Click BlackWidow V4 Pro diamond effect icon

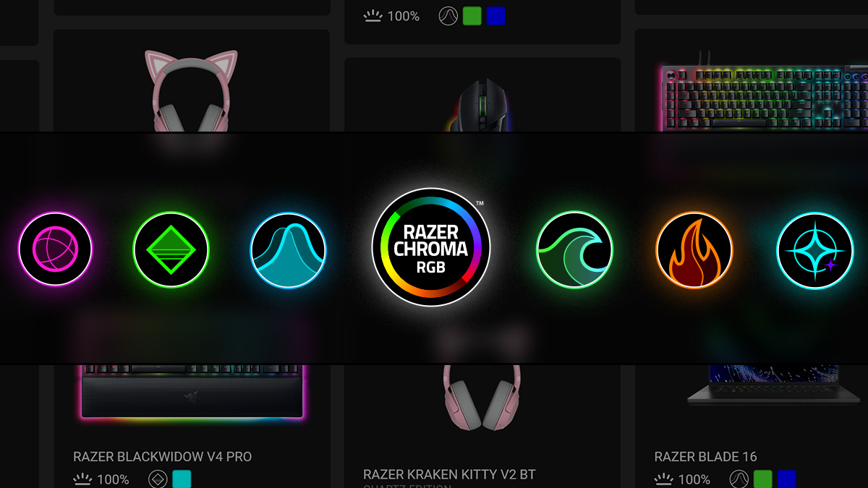tap(158, 479)
